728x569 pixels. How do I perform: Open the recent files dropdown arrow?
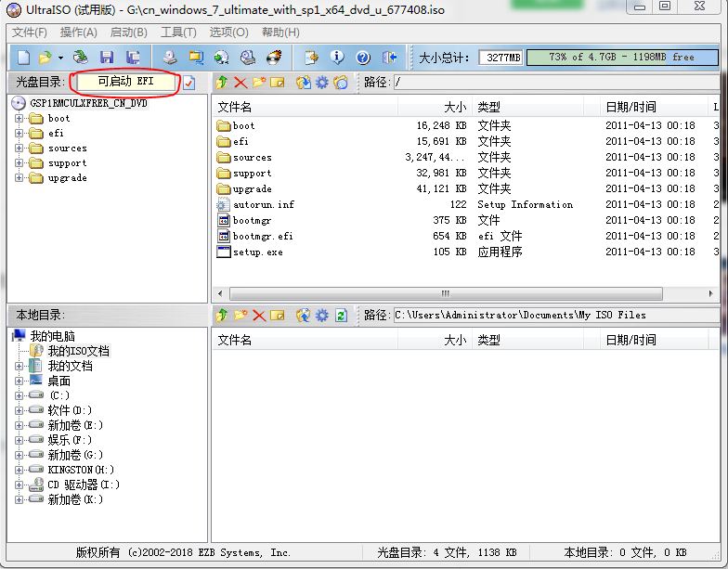[x=60, y=58]
